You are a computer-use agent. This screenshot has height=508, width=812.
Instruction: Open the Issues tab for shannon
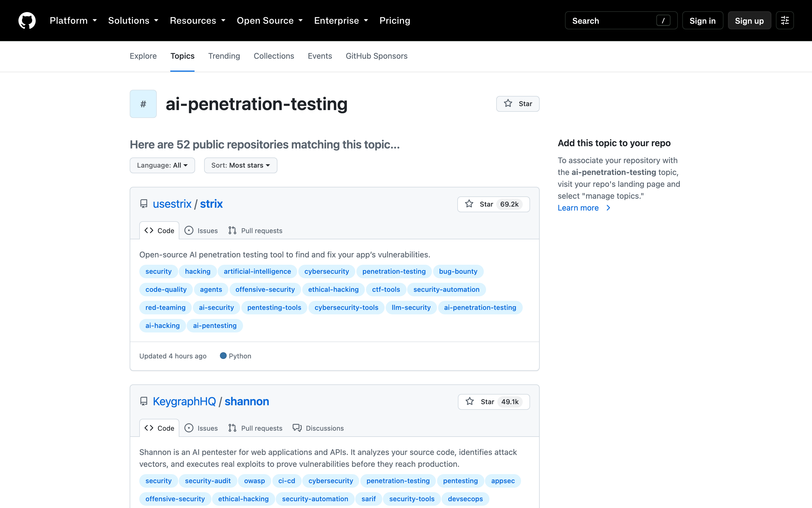(201, 428)
